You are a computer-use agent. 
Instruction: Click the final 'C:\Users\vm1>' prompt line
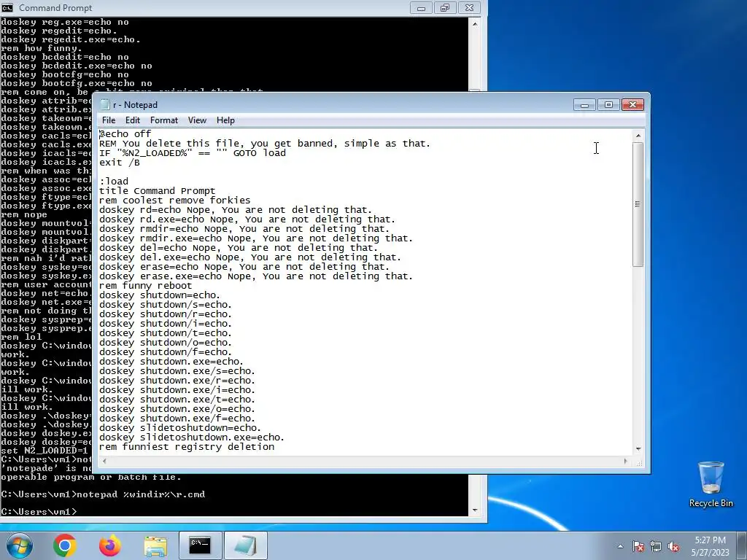(39, 512)
